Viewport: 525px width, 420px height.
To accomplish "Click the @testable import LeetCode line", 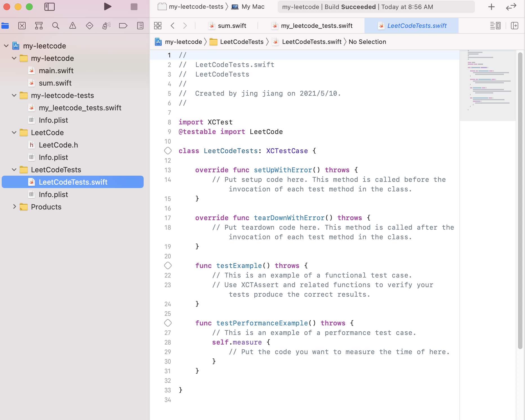I will [231, 132].
